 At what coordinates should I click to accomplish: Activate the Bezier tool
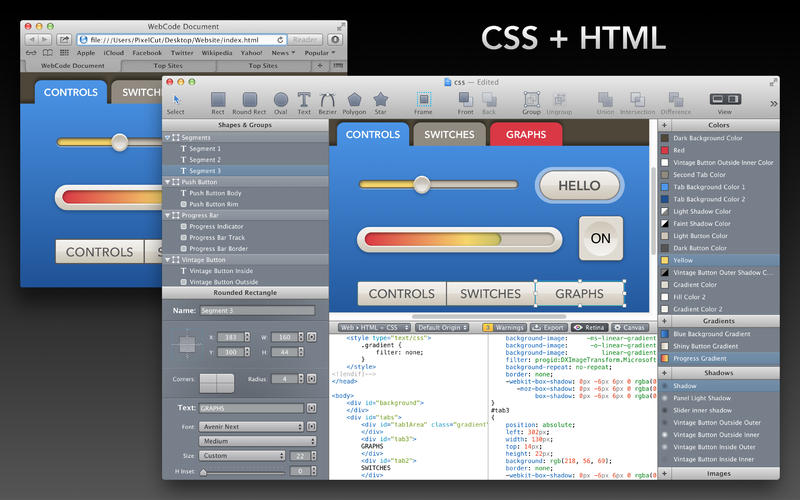pos(328,104)
